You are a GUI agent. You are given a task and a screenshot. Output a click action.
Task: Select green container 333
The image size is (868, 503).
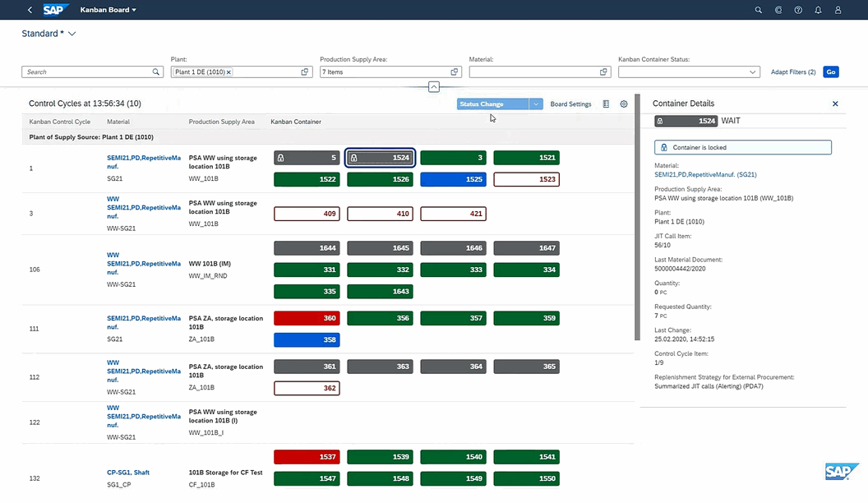[454, 270]
